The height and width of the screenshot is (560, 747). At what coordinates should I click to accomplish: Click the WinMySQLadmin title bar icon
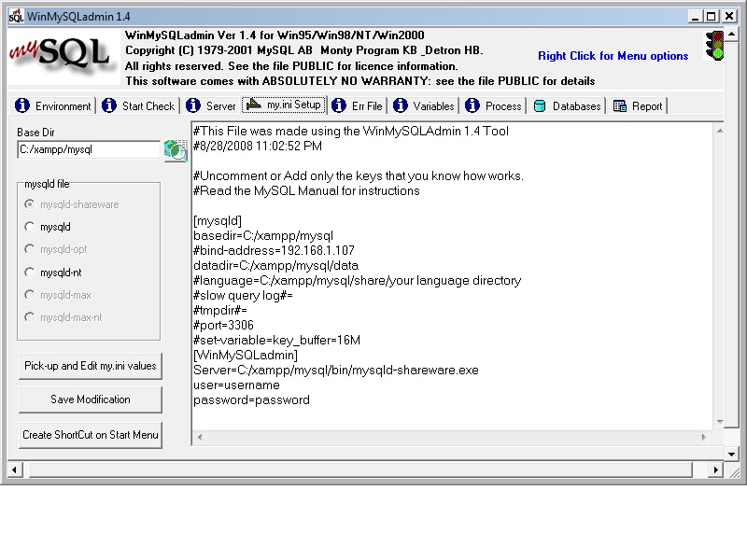[16, 17]
